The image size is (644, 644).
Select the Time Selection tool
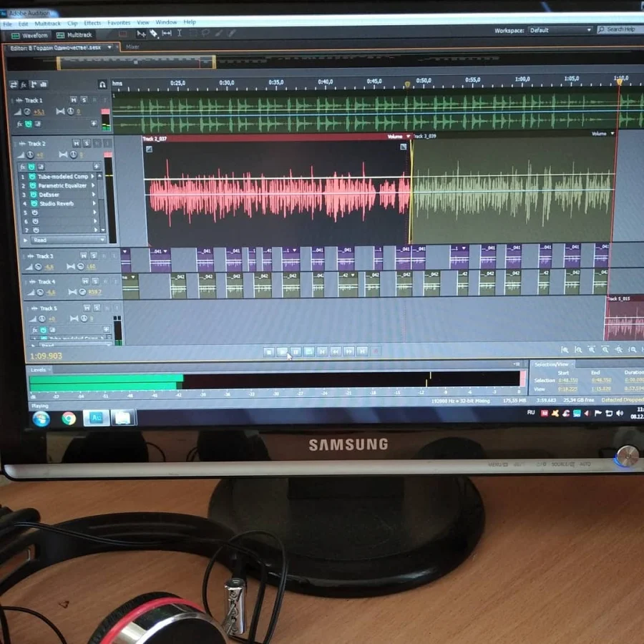coord(180,34)
